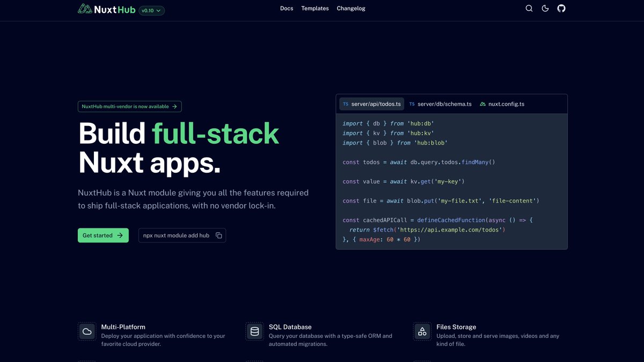Click the multi-vendor announcement badge
The image size is (644, 362).
tap(129, 107)
